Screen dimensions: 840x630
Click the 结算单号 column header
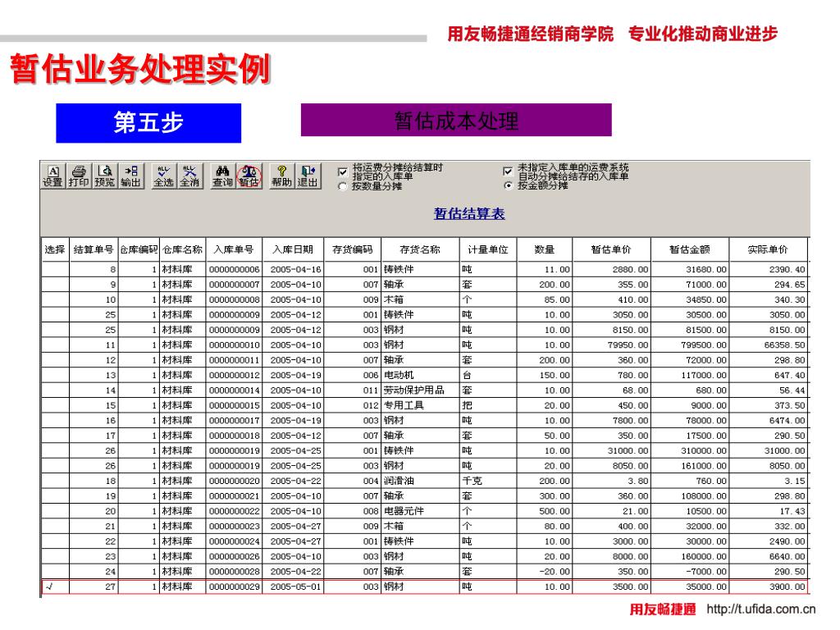(94, 249)
